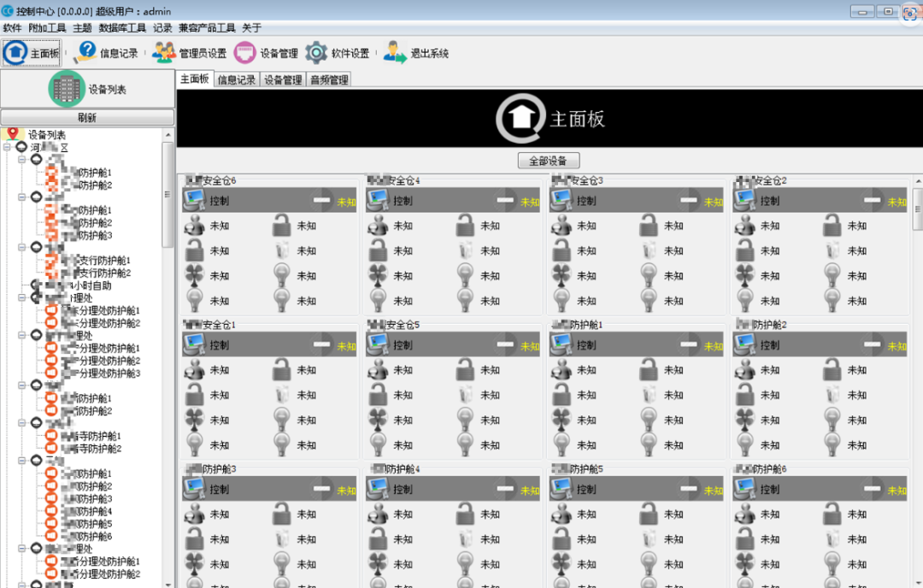Toggle the minus switch in 防护舱1 card control row
This screenshot has height=588, width=923.
689,344
